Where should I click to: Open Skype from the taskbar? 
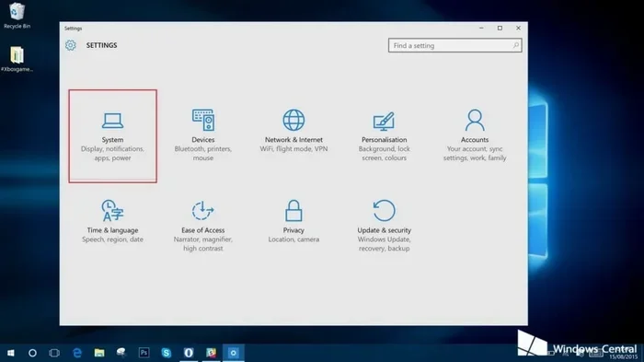(166, 353)
